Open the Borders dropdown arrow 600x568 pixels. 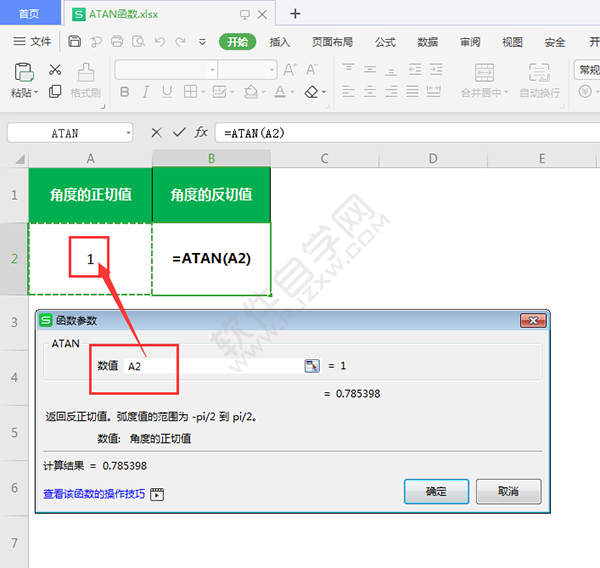click(x=203, y=92)
